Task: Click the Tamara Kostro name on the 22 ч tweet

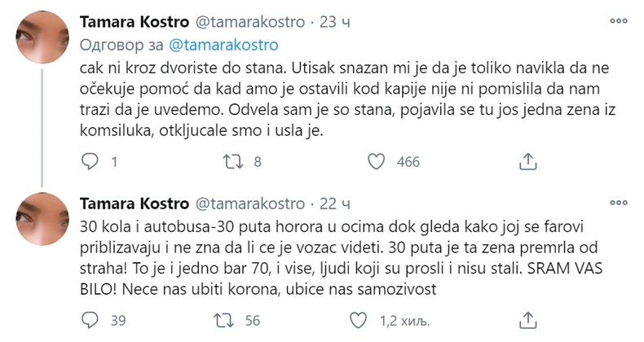Action: pos(131,203)
